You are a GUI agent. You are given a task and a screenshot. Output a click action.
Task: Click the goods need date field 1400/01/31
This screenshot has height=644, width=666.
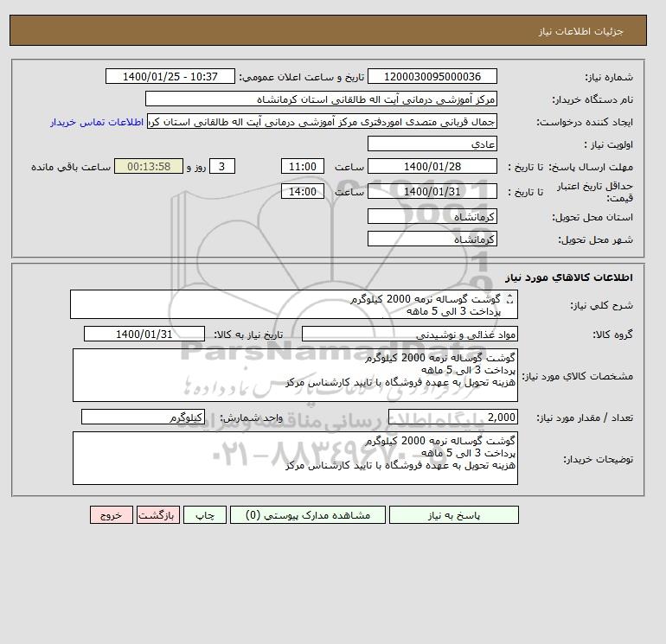tap(144, 334)
